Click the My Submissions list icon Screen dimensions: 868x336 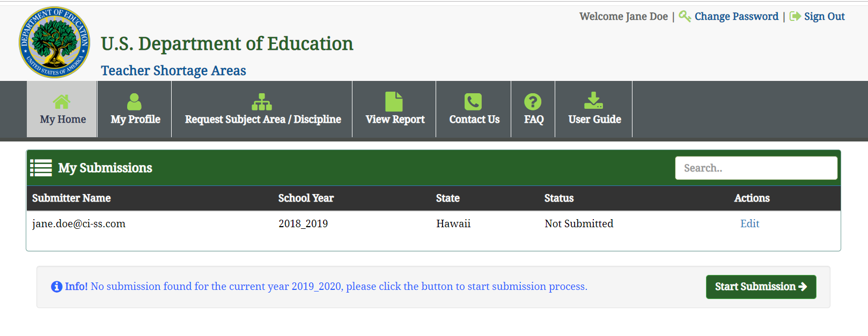point(41,168)
